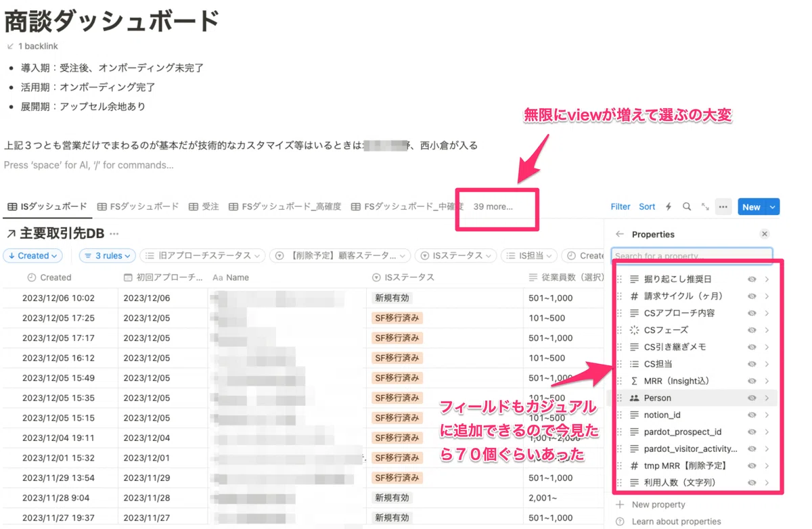Click the hash icon of tmp MRR property
This screenshot has height=529, width=812.
[x=634, y=465]
